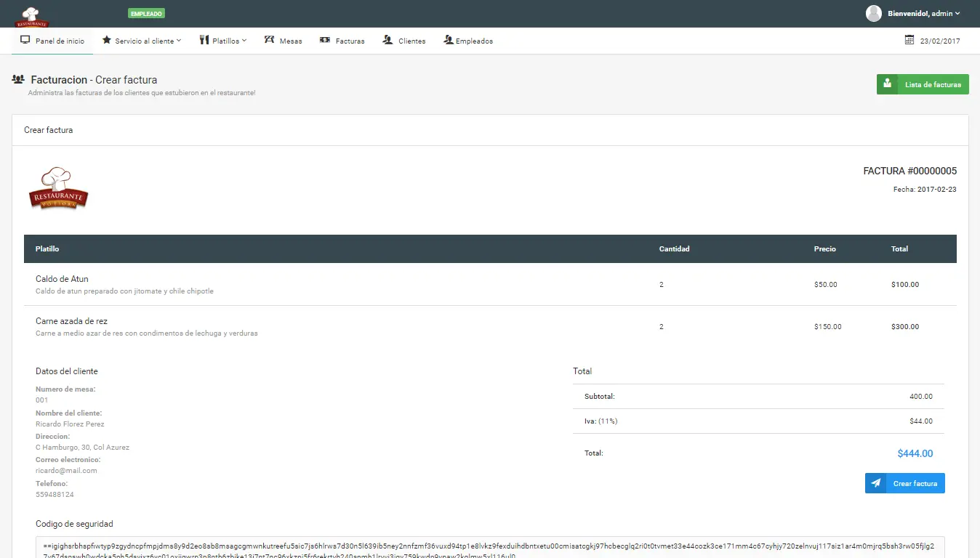
Task: Click the star icon for Servicio al cliente
Action: 107,40
